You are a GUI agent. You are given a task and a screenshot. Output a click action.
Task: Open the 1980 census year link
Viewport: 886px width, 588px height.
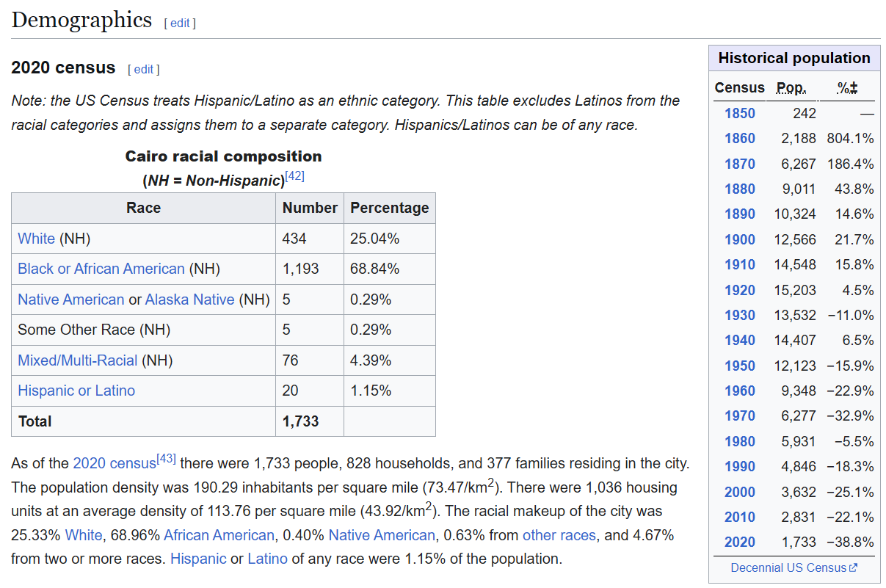coord(740,441)
